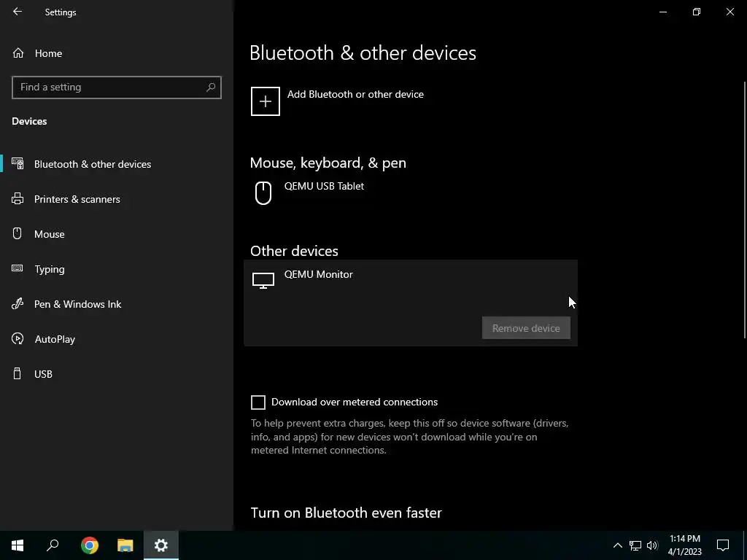The width and height of the screenshot is (747, 560).
Task: Open USB settings
Action: (x=117, y=374)
